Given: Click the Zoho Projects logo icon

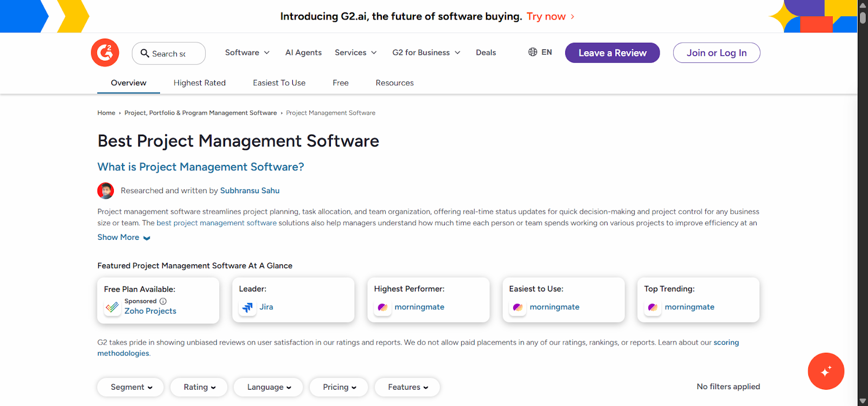Looking at the screenshot, I should click(112, 307).
